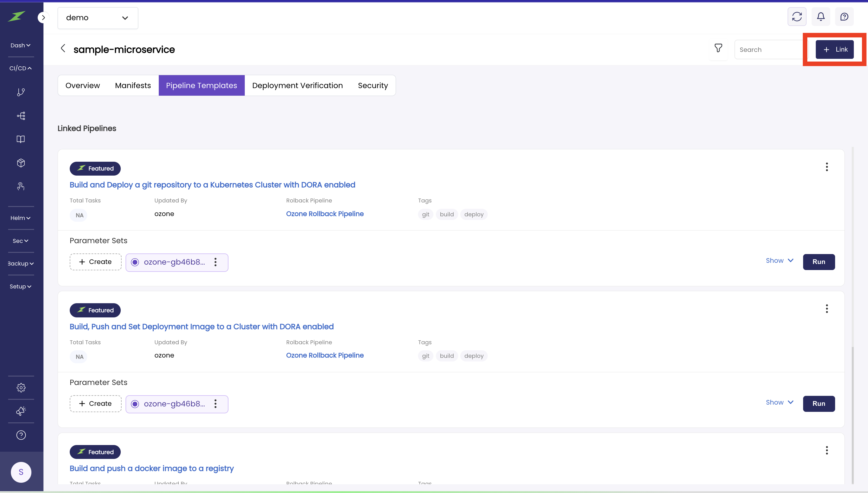
Task: Open the demo project dropdown
Action: click(97, 18)
